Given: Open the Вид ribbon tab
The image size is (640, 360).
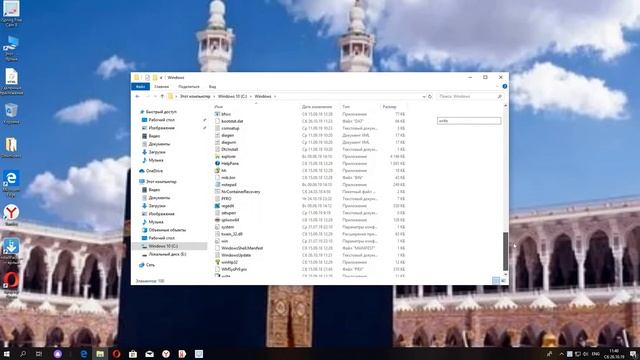Looking at the screenshot, I should coord(212,87).
